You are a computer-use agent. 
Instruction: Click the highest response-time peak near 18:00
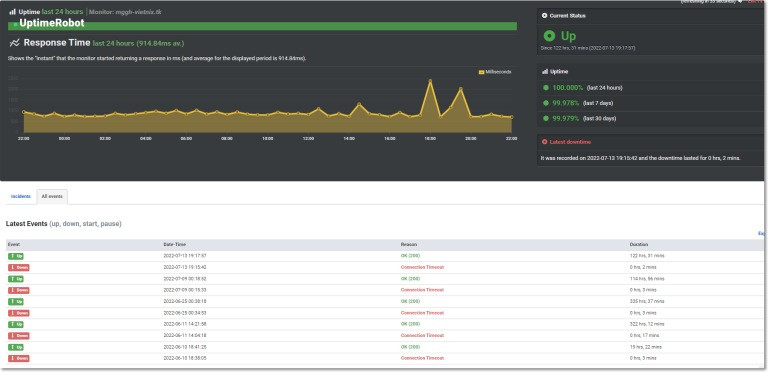(x=430, y=81)
